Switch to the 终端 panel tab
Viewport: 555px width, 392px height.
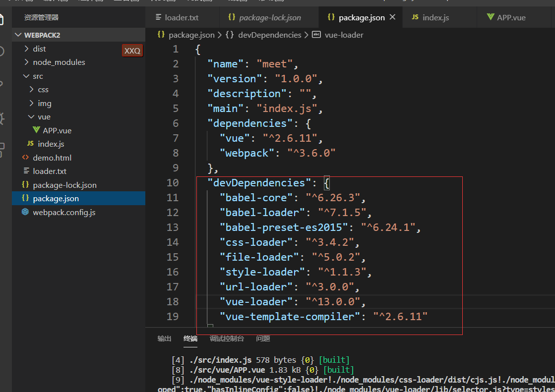tap(190, 338)
